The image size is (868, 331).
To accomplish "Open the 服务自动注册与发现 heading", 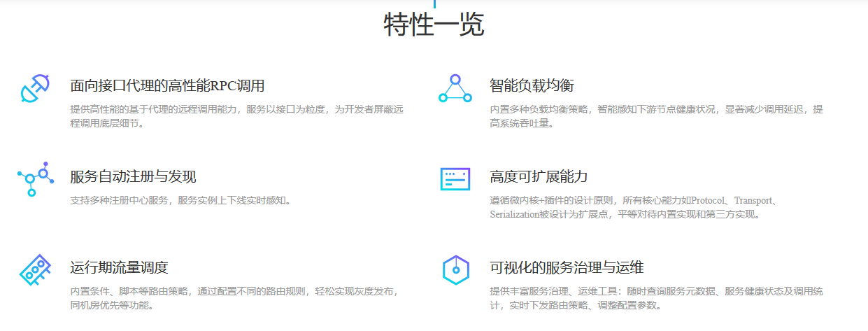I will tap(133, 176).
